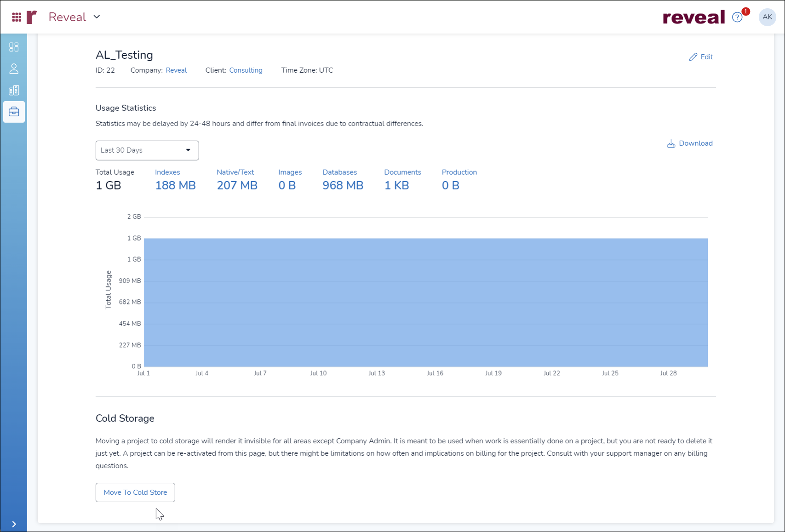The image size is (785, 532).
Task: Expand the left sidebar with chevron
Action: click(x=14, y=524)
